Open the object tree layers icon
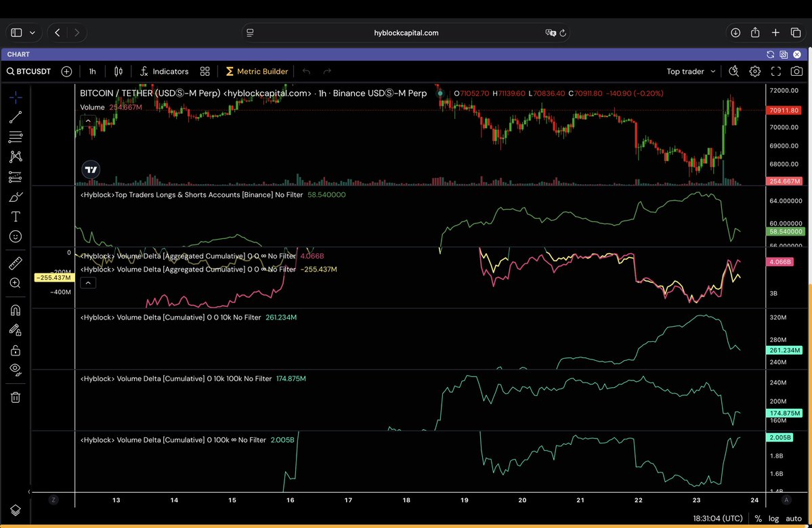 point(16,510)
